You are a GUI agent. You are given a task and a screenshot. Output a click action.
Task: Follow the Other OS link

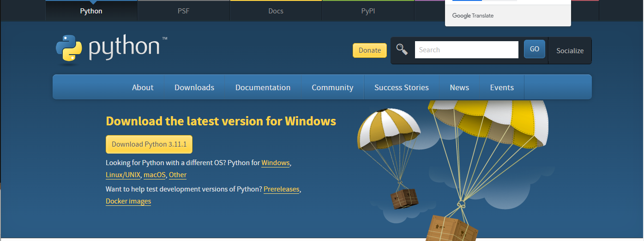[x=178, y=175]
